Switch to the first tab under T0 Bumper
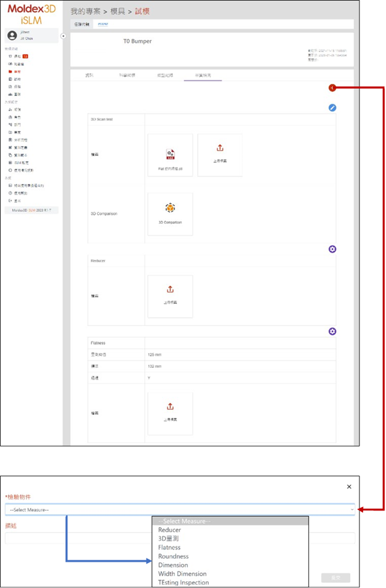Image resolution: width=386 pixels, height=588 pixels. [x=89, y=75]
